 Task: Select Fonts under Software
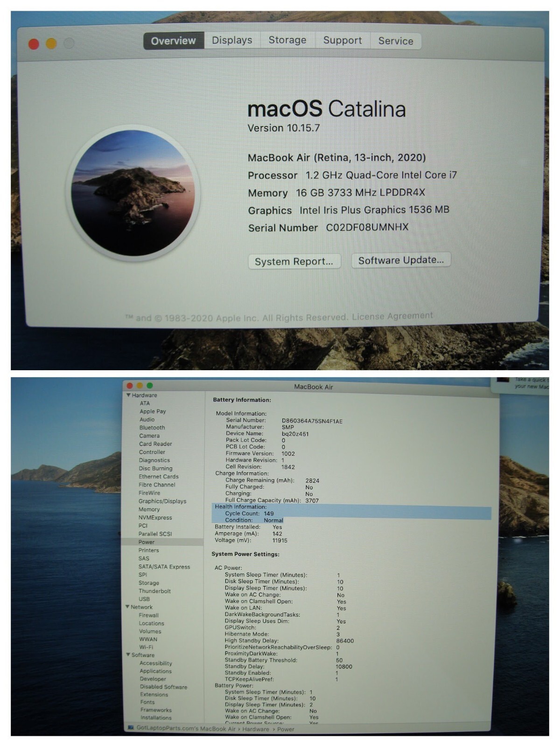147,702
